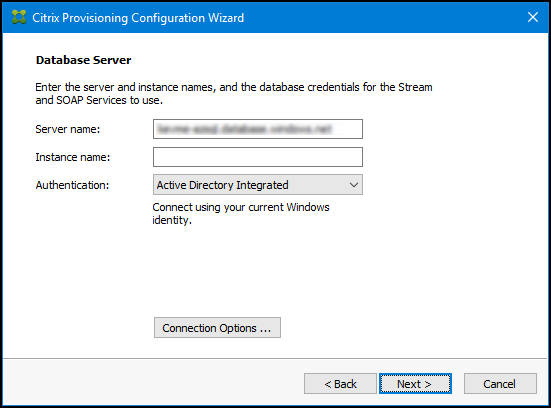This screenshot has height=408, width=551.
Task: Click the 'Citrix Provisioning Configuration Wizard' title text
Action: click(x=138, y=18)
